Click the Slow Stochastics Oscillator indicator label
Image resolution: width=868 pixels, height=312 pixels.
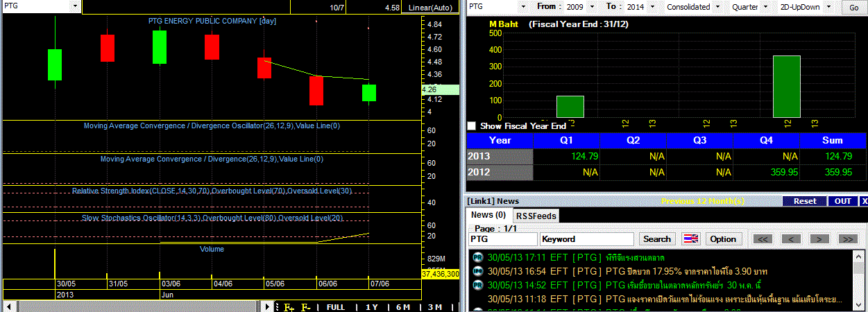tap(212, 218)
